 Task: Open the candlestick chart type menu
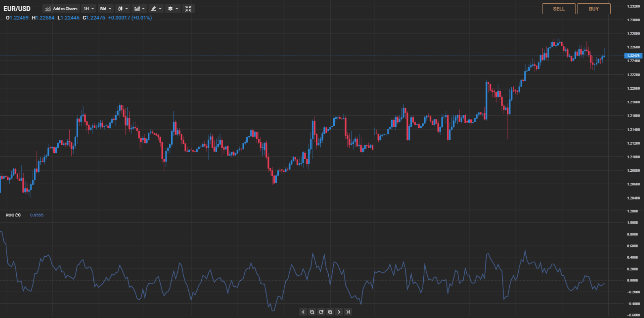point(123,9)
